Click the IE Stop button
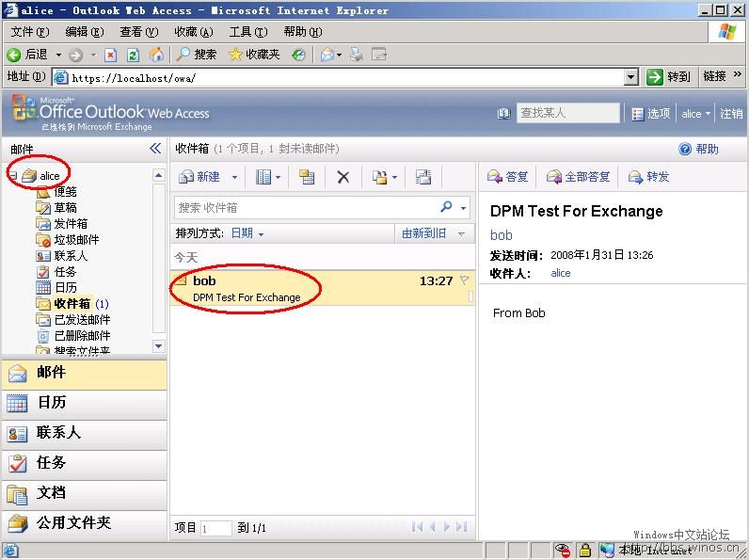 111,55
